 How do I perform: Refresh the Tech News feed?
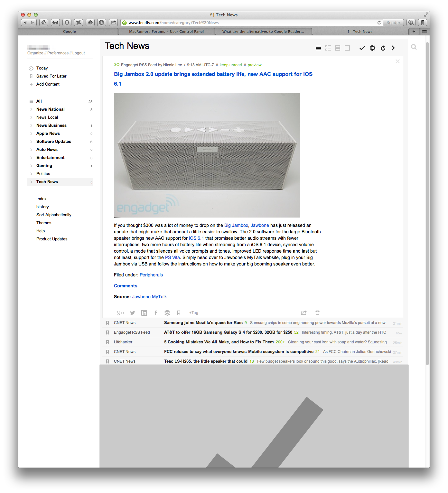(x=383, y=48)
